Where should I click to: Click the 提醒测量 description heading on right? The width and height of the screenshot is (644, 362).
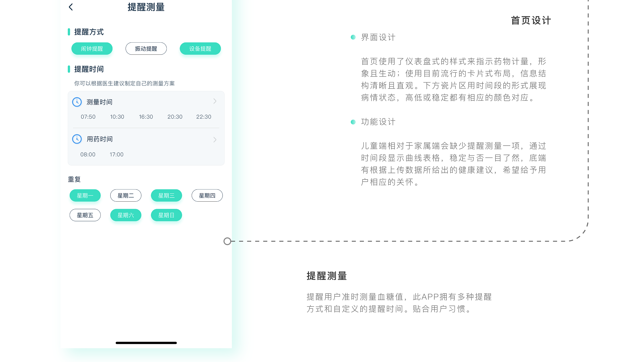pyautogui.click(x=327, y=276)
